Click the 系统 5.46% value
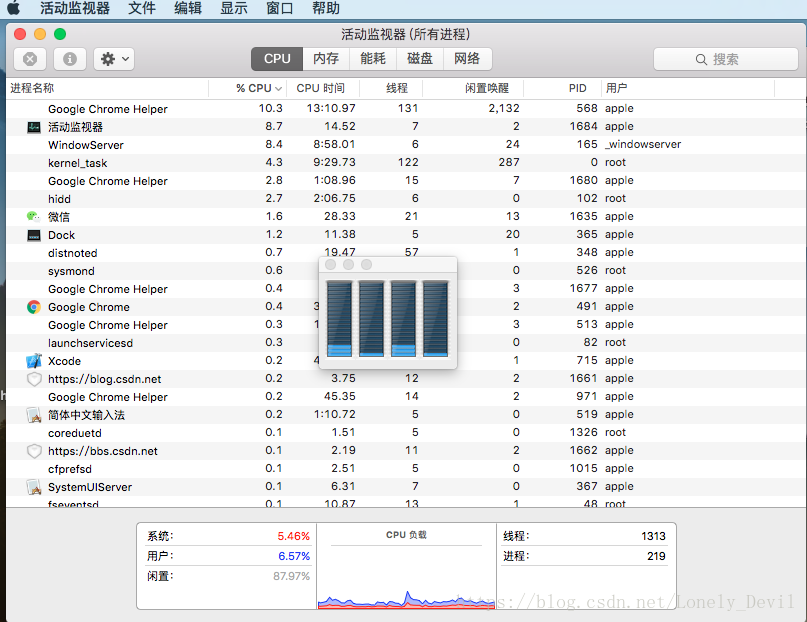 point(293,536)
